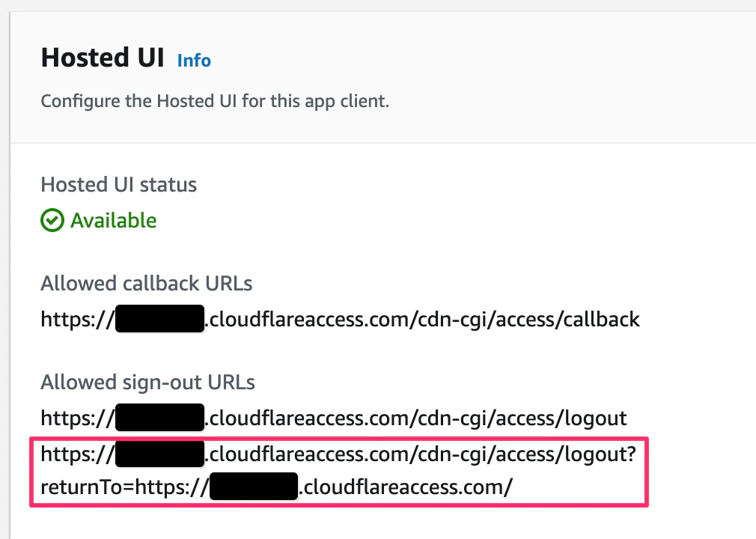The image size is (756, 539).
Task: Click the Available status text
Action: [x=113, y=220]
